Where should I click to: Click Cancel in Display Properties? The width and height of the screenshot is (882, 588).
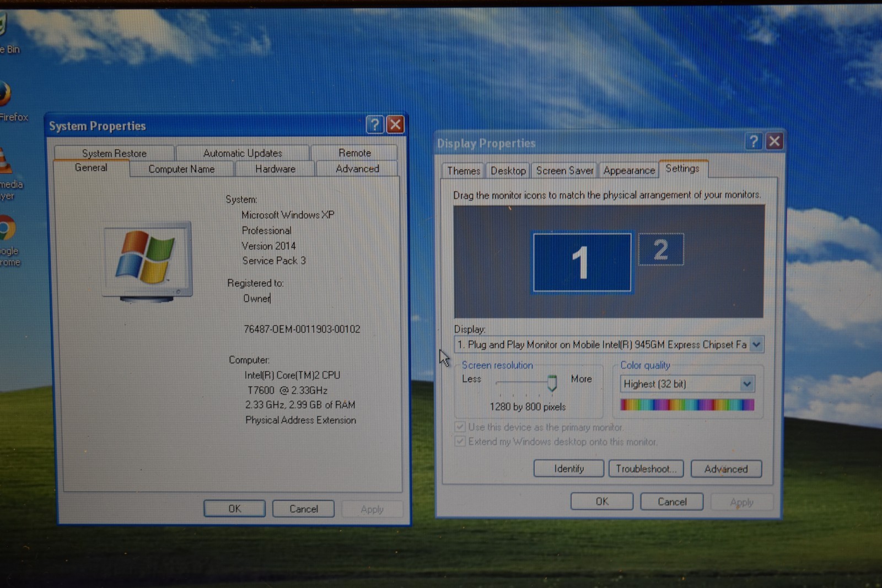[672, 501]
